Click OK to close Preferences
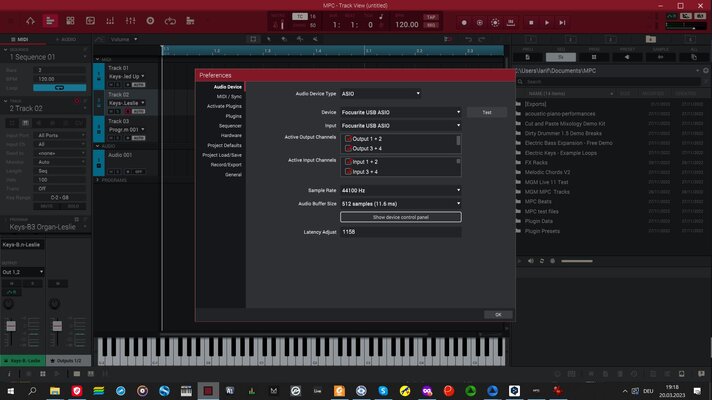This screenshot has height=400, width=712. [498, 315]
